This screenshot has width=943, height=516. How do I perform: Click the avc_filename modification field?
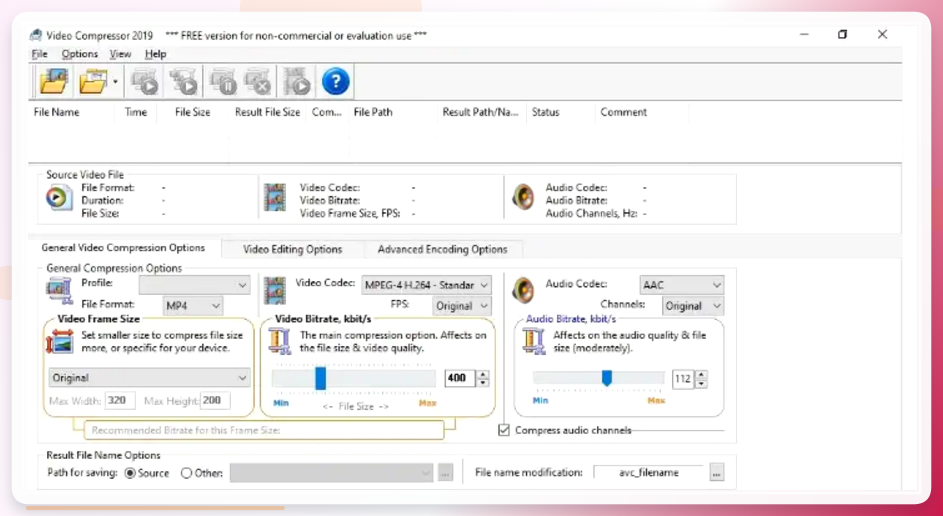tap(648, 473)
